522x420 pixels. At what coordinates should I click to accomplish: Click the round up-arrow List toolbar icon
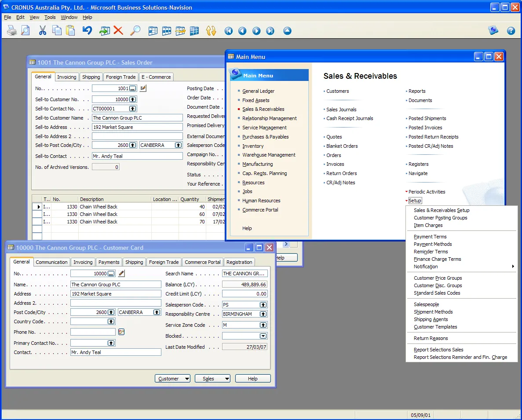tap(287, 31)
